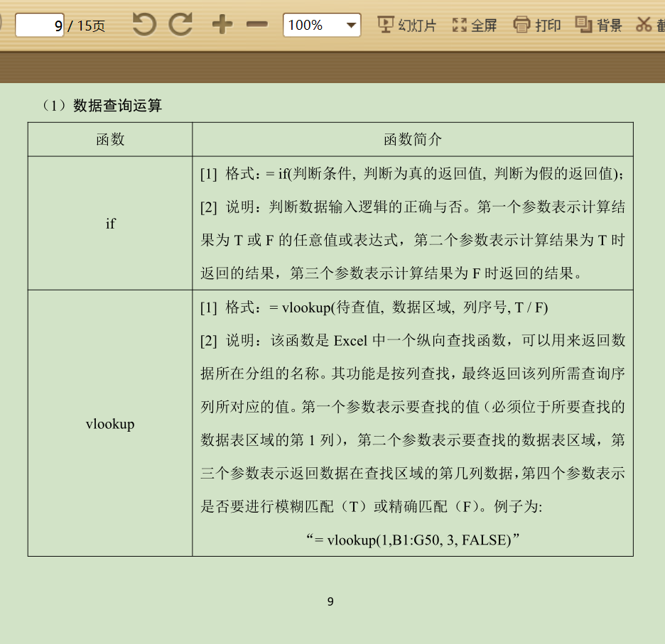Select the 'if' function name cell
This screenshot has width=665, height=644.
[110, 224]
